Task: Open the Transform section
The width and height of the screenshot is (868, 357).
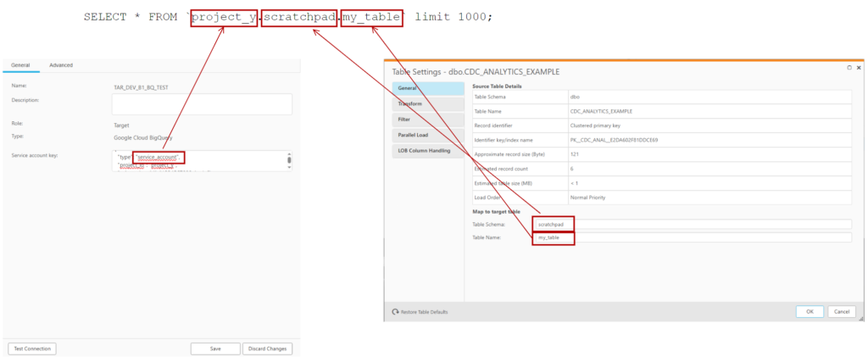Action: click(410, 103)
